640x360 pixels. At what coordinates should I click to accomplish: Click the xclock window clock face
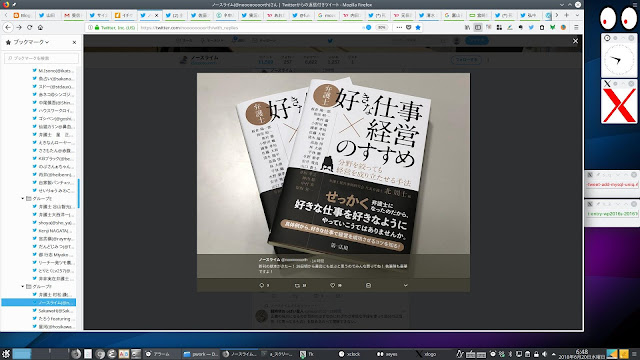click(x=619, y=60)
